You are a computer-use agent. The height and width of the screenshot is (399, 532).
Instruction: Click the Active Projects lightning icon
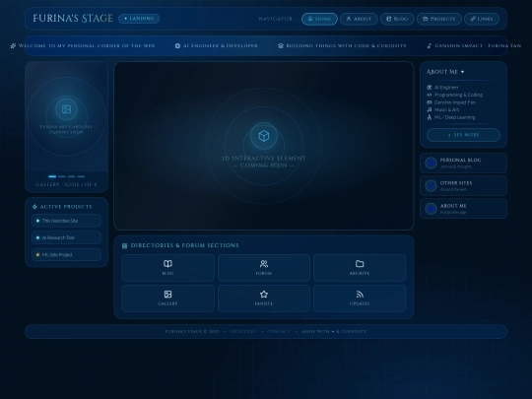pyautogui.click(x=34, y=207)
